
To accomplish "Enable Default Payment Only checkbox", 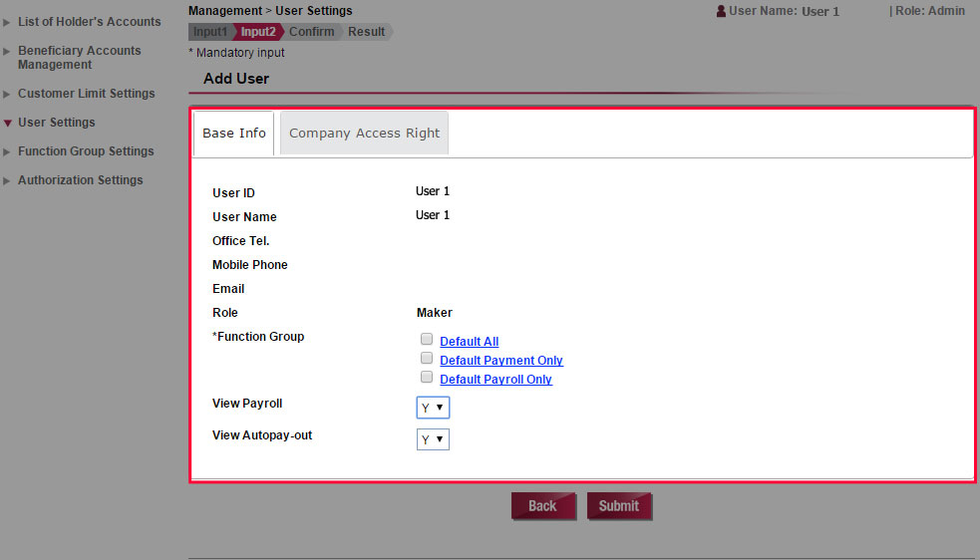I will click(427, 359).
